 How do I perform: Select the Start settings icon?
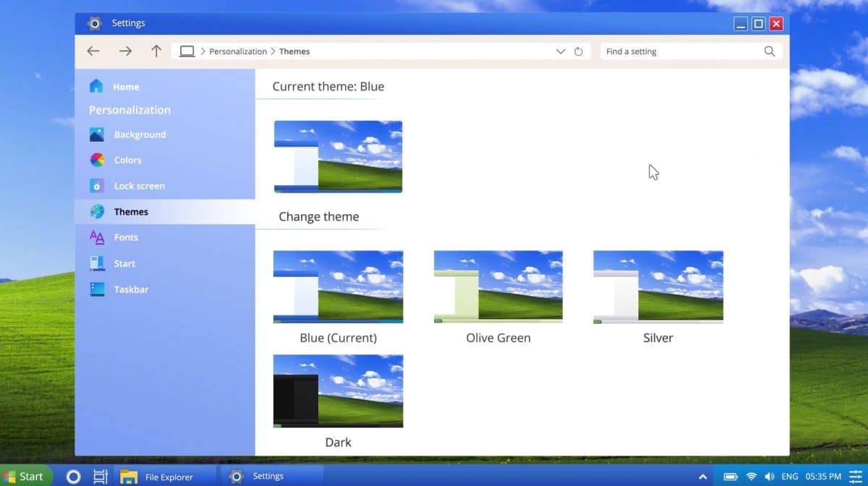tap(97, 263)
